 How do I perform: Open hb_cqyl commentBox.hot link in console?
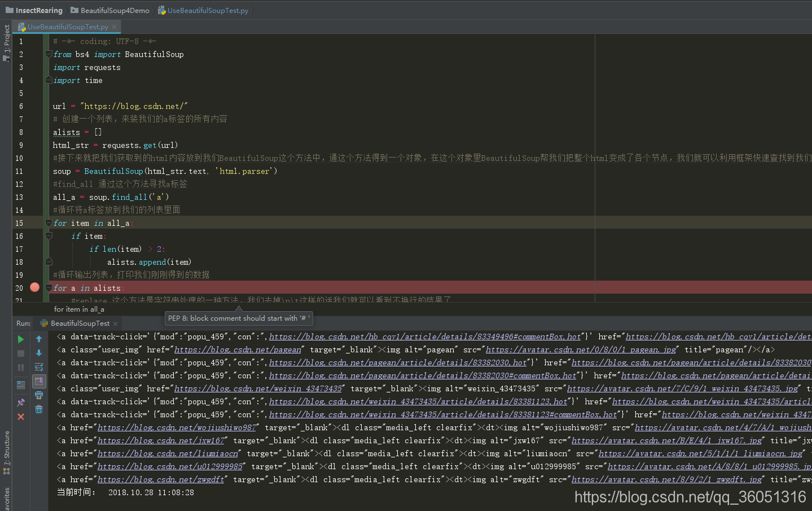click(425, 337)
